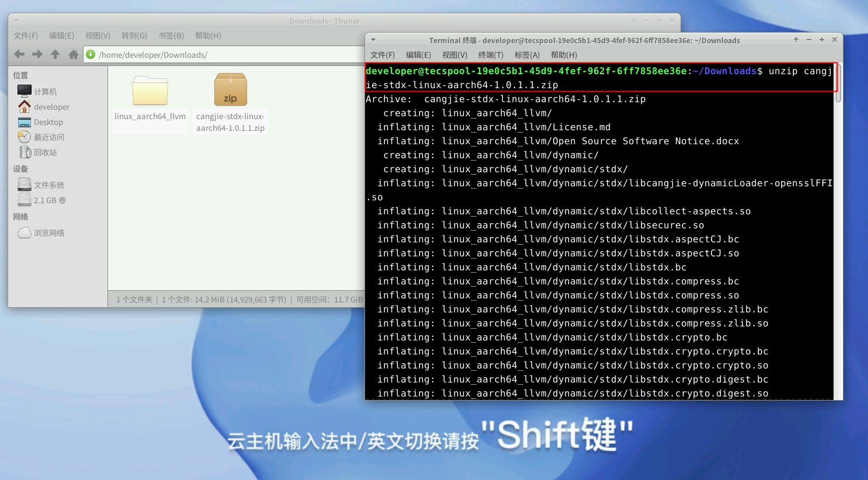Click the Thunar status bar file summary text
This screenshot has width=868, height=480.
[x=239, y=300]
